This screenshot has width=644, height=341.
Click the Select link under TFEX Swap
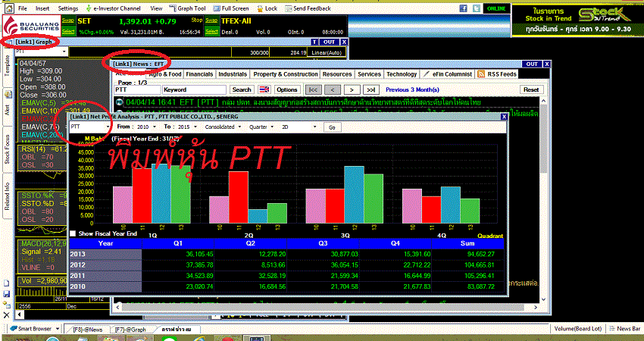click(211, 32)
